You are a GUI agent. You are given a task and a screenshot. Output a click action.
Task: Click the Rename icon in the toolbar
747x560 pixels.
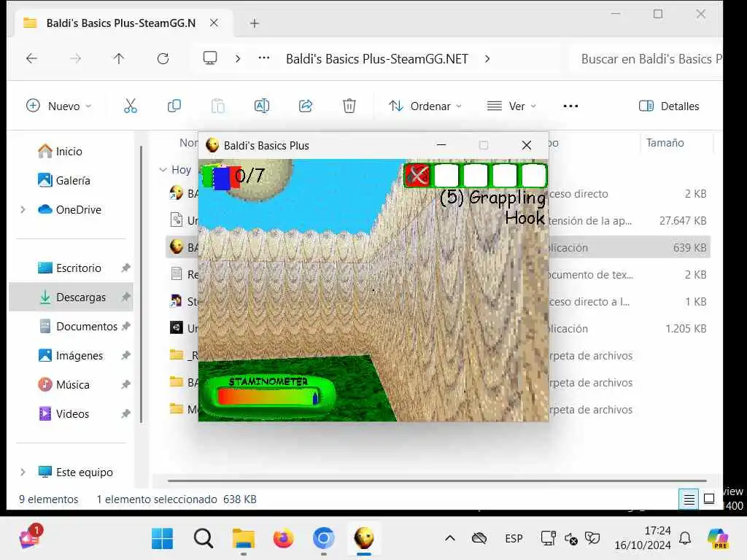click(x=262, y=106)
